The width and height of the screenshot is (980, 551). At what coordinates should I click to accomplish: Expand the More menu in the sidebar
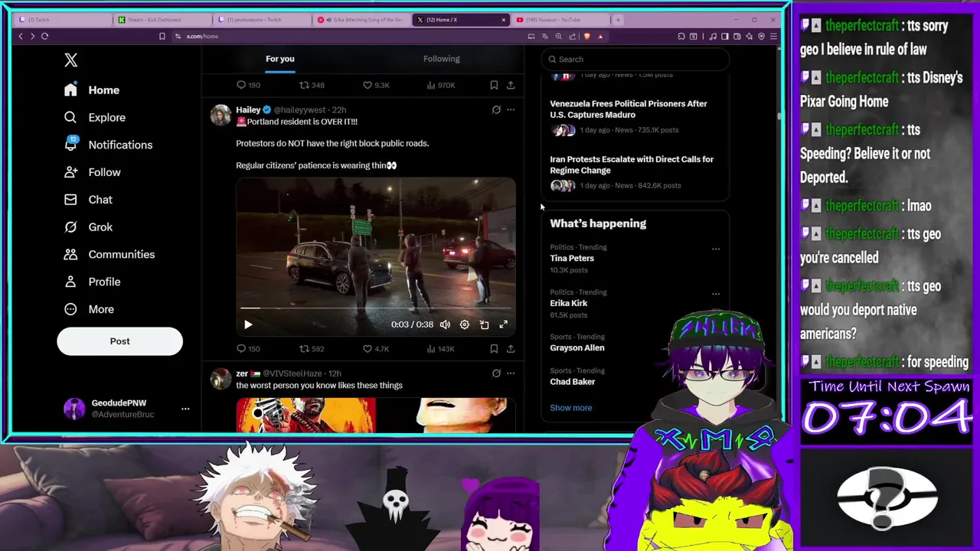coord(89,309)
